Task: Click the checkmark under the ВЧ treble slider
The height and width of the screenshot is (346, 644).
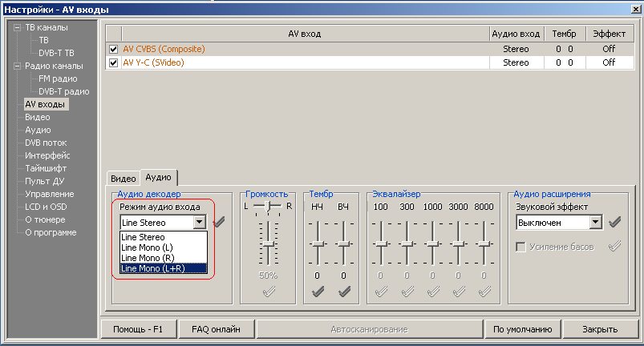Action: coord(343,292)
